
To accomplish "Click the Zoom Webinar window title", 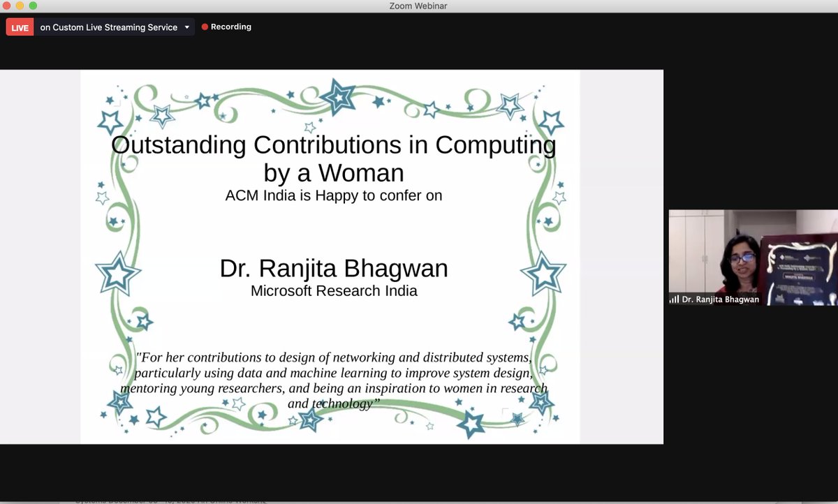I will 418,6.
